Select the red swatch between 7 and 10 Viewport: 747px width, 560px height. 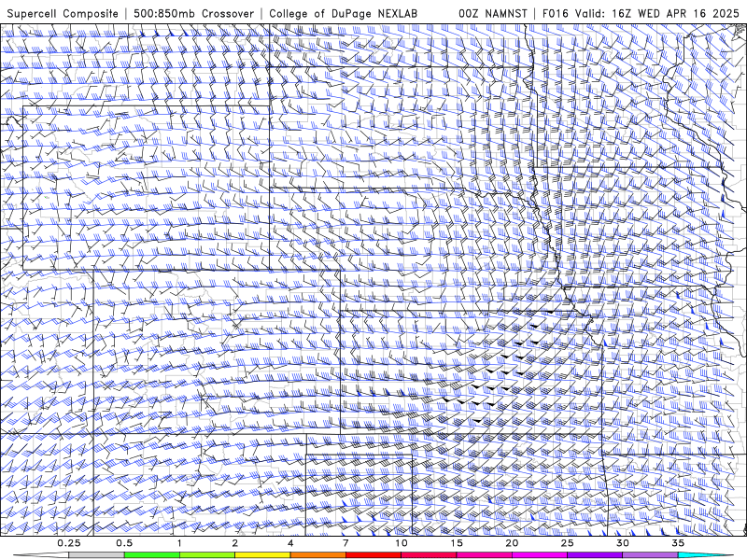pos(373,555)
